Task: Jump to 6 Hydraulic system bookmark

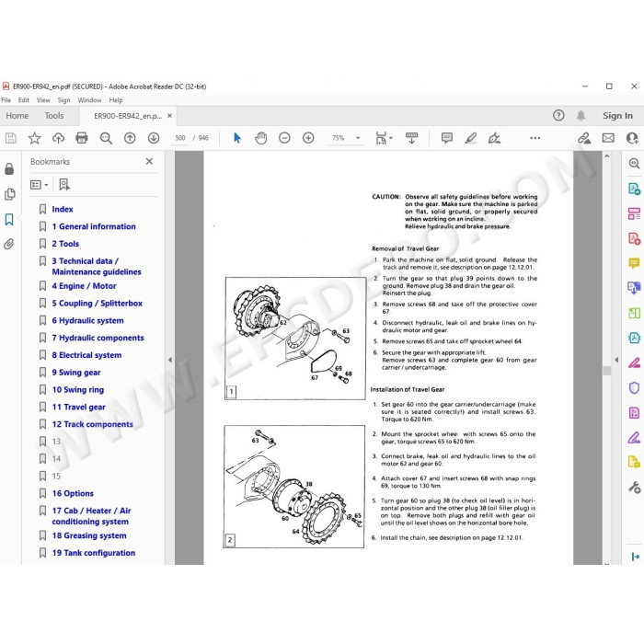Action: click(x=87, y=321)
